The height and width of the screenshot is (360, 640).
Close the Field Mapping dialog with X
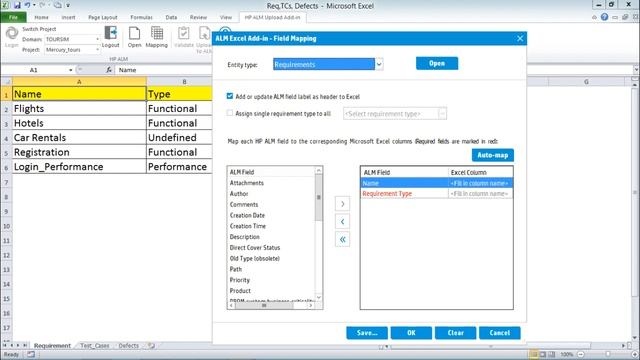pos(520,38)
